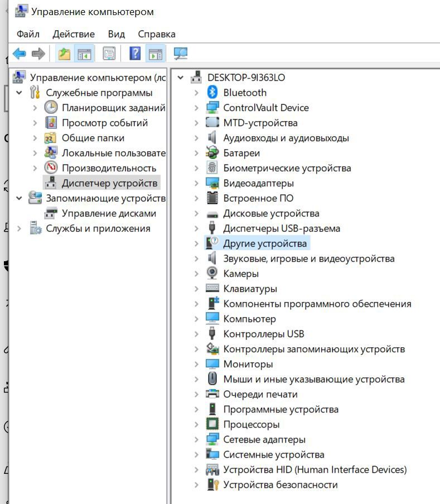Image resolution: width=440 pixels, height=504 pixels.
Task: Click the Биометрические устройства fingerprint icon
Action: [212, 168]
